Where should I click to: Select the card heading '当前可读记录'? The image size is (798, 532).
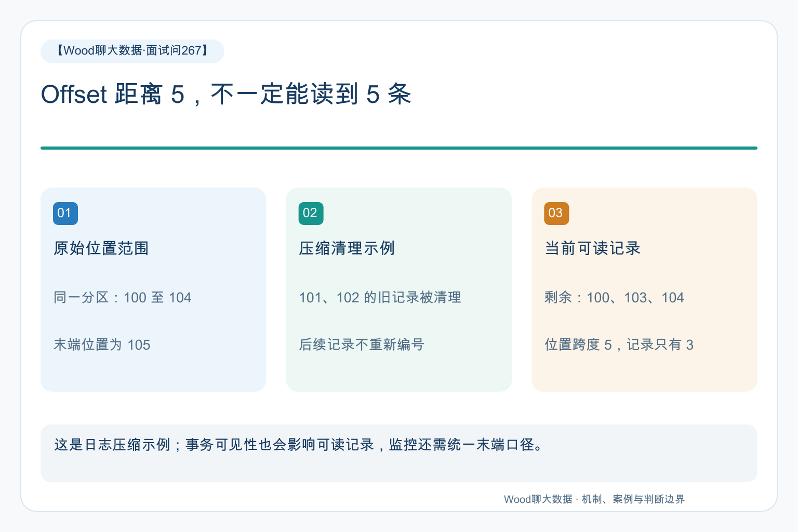coord(592,248)
